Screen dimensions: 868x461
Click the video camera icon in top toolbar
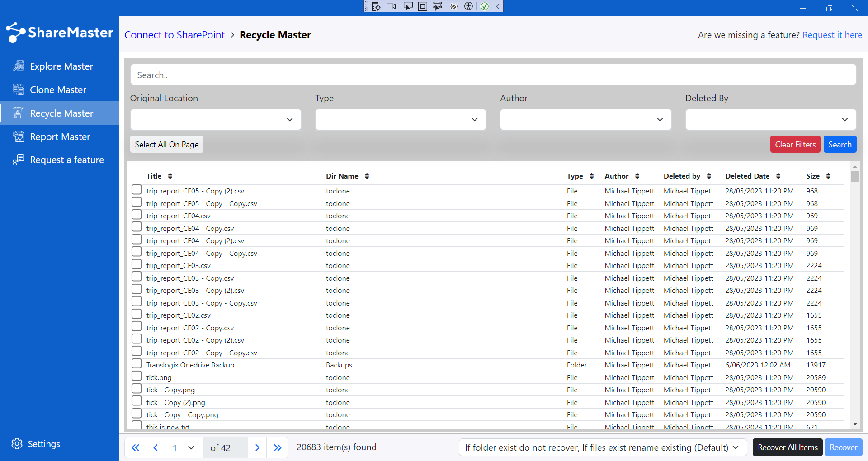[391, 6]
